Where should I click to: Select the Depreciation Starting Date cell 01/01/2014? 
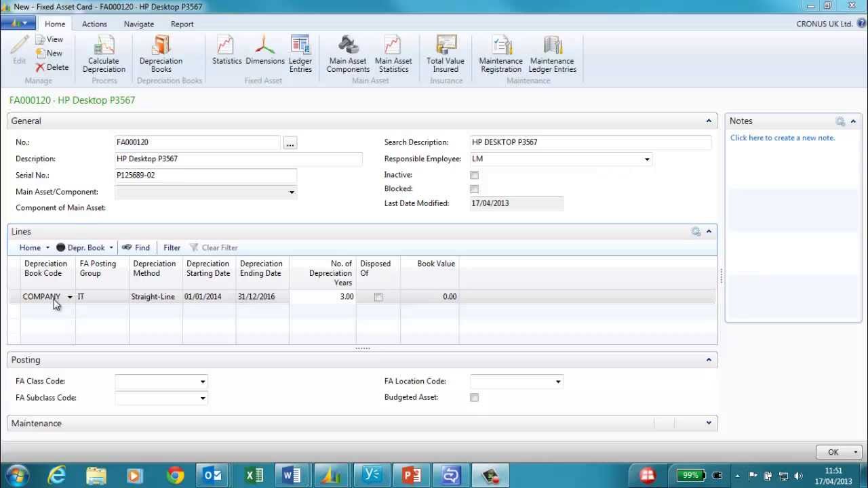209,297
